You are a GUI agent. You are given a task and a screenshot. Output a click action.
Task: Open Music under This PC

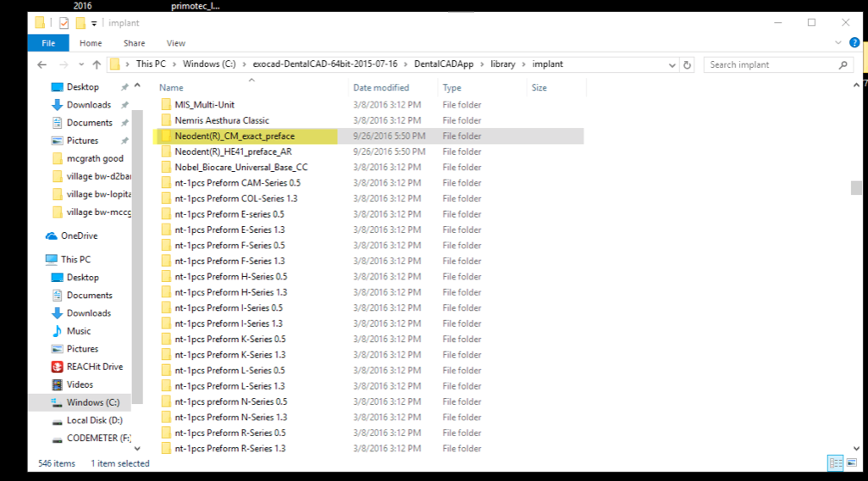[x=78, y=331]
